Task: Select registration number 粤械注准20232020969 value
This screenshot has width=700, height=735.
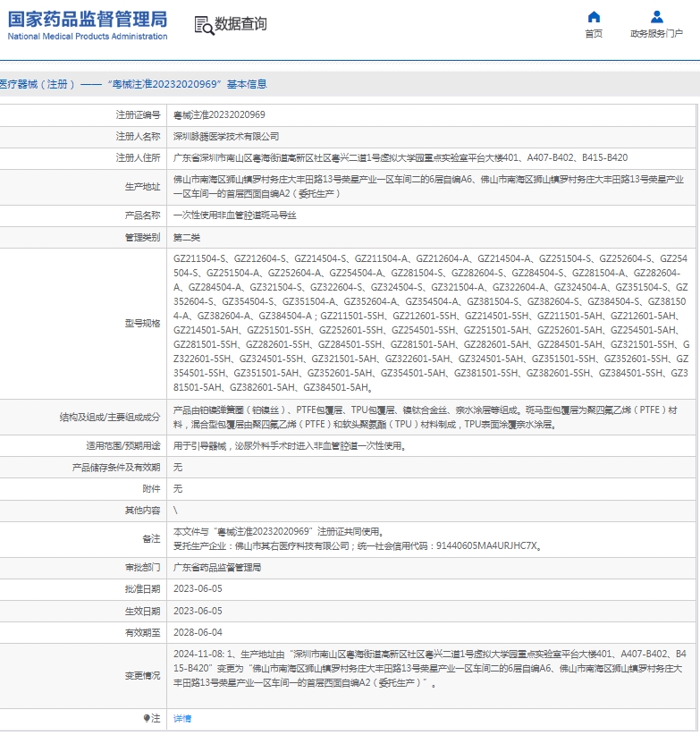Action: (x=219, y=114)
